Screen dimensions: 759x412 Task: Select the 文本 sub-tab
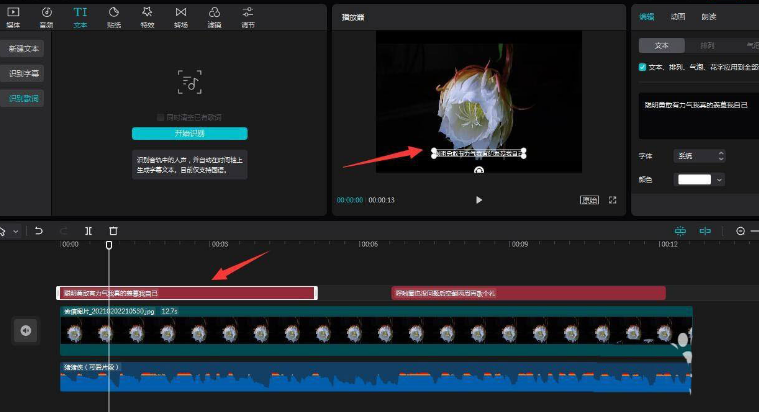pos(662,46)
